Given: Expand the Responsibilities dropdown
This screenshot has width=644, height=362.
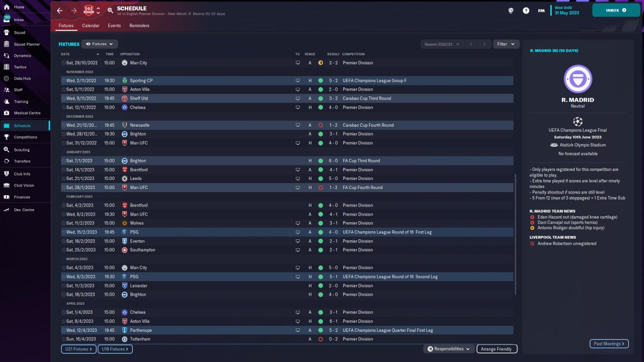Looking at the screenshot, I should click(x=449, y=349).
